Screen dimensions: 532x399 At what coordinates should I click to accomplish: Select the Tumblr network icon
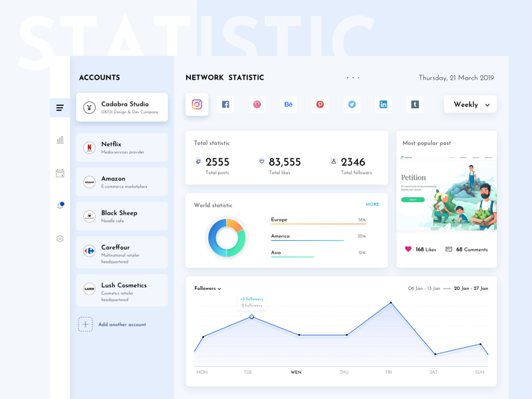pos(415,104)
